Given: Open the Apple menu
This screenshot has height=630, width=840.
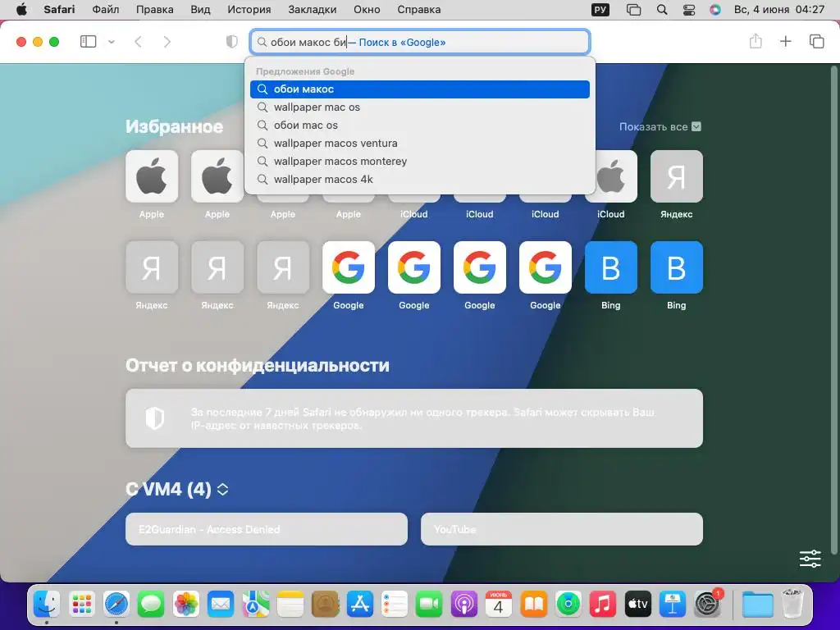Looking at the screenshot, I should (21, 10).
